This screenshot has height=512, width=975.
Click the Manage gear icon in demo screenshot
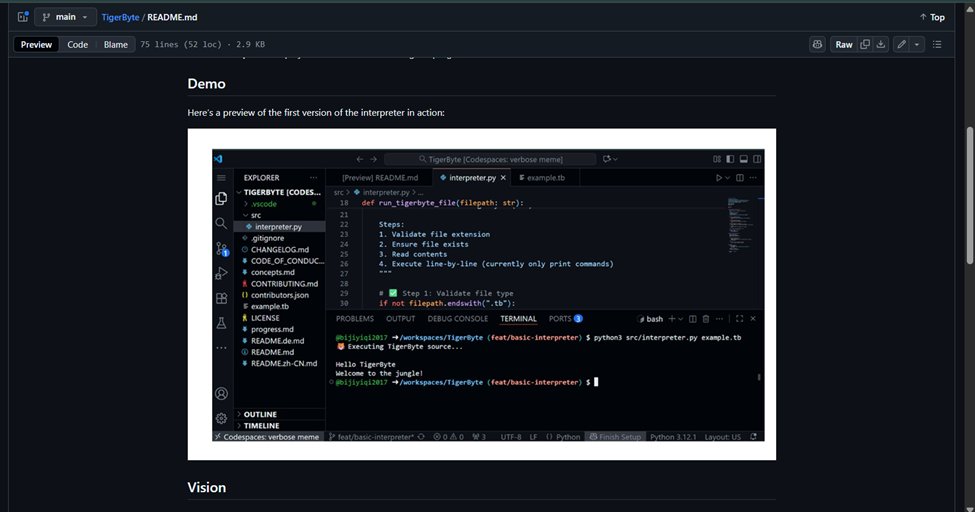(221, 419)
